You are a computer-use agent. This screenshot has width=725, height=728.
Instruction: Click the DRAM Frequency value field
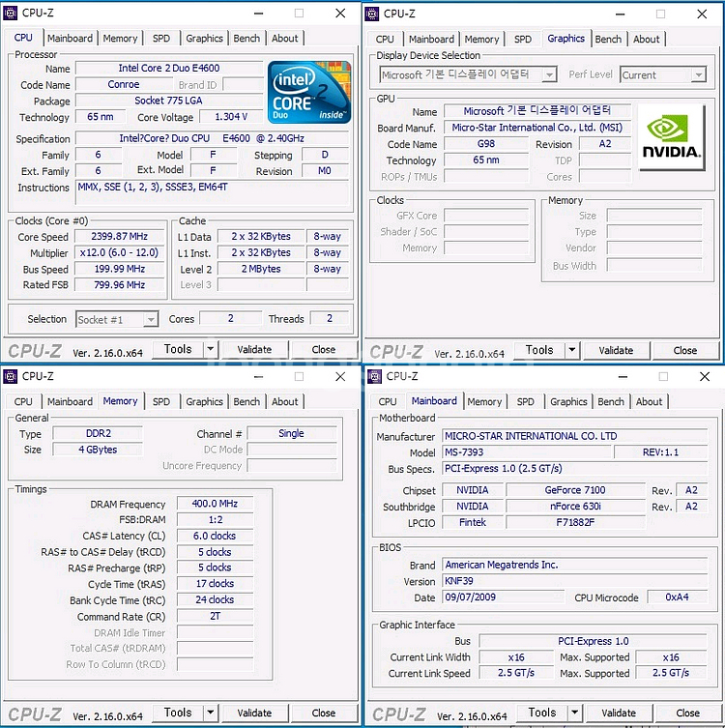click(x=214, y=504)
